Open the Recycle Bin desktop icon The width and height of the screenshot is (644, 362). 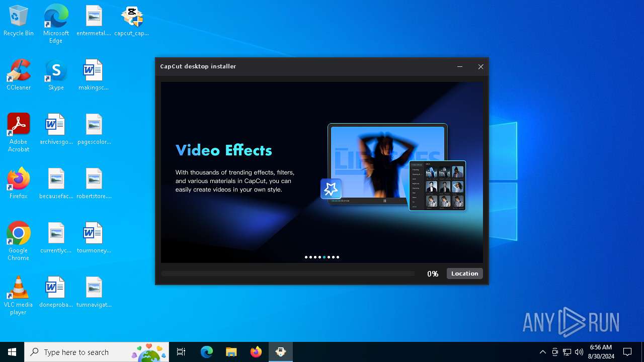(x=19, y=21)
